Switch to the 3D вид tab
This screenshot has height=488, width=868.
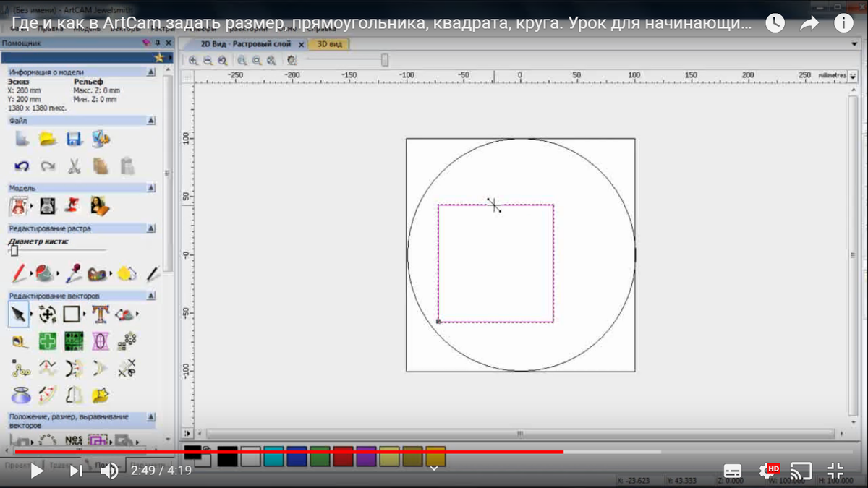click(x=330, y=44)
